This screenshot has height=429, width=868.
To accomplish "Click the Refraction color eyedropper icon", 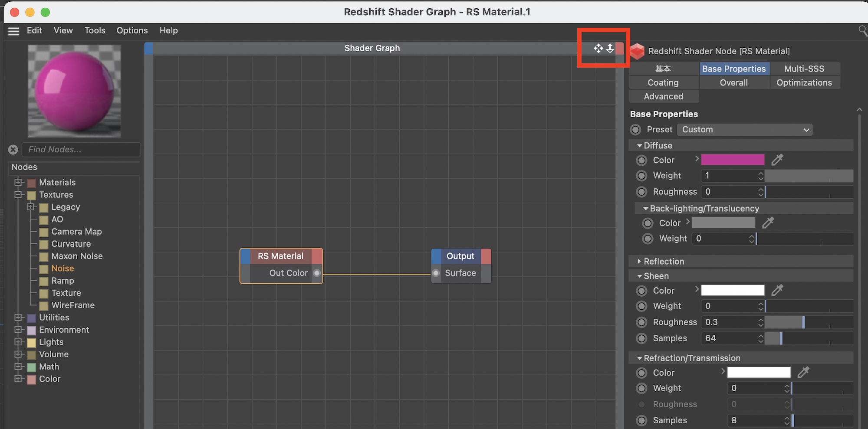I will point(803,372).
